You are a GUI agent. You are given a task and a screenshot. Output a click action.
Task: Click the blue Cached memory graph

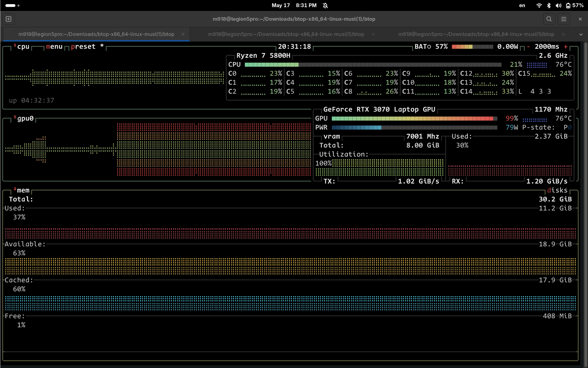coord(290,303)
